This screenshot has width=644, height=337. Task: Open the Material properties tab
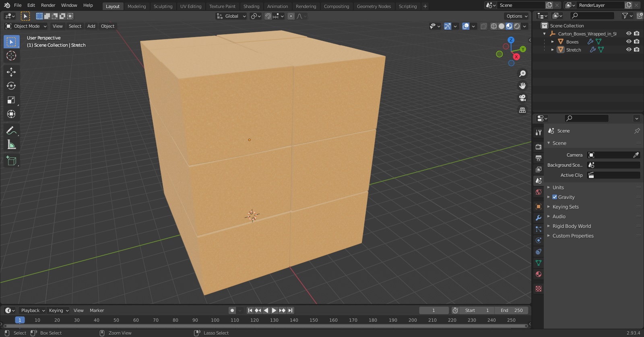[538, 274]
